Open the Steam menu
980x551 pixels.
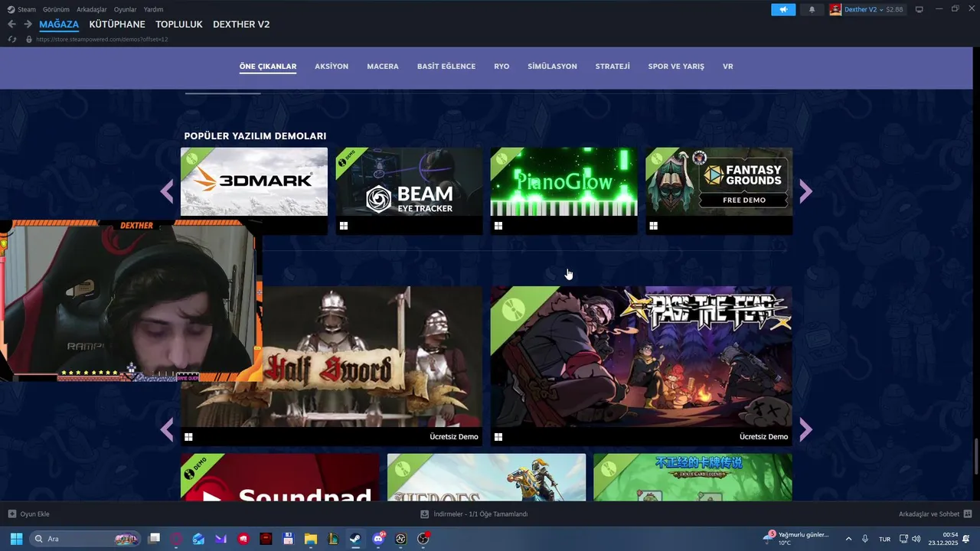[21, 9]
